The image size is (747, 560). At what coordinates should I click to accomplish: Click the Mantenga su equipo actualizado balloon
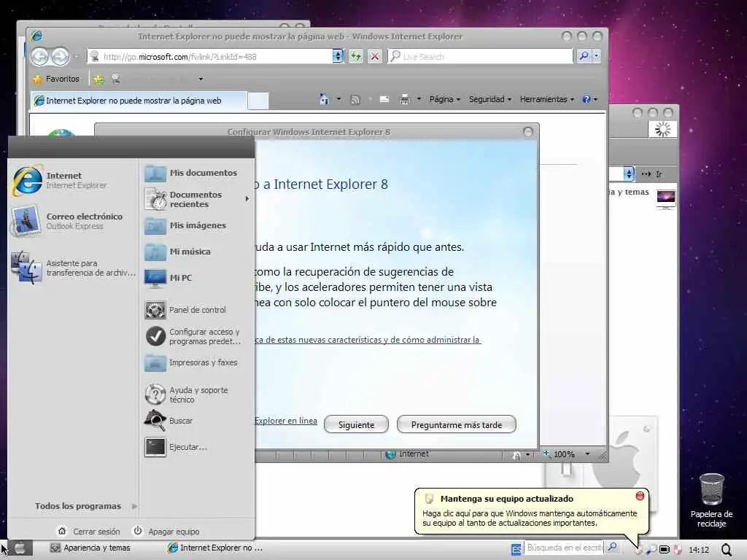(531, 510)
